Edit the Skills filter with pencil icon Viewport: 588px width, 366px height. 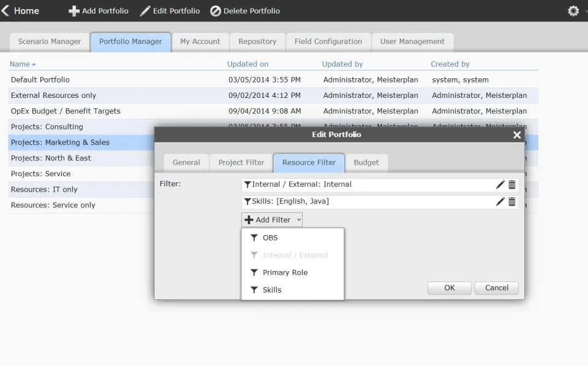500,201
